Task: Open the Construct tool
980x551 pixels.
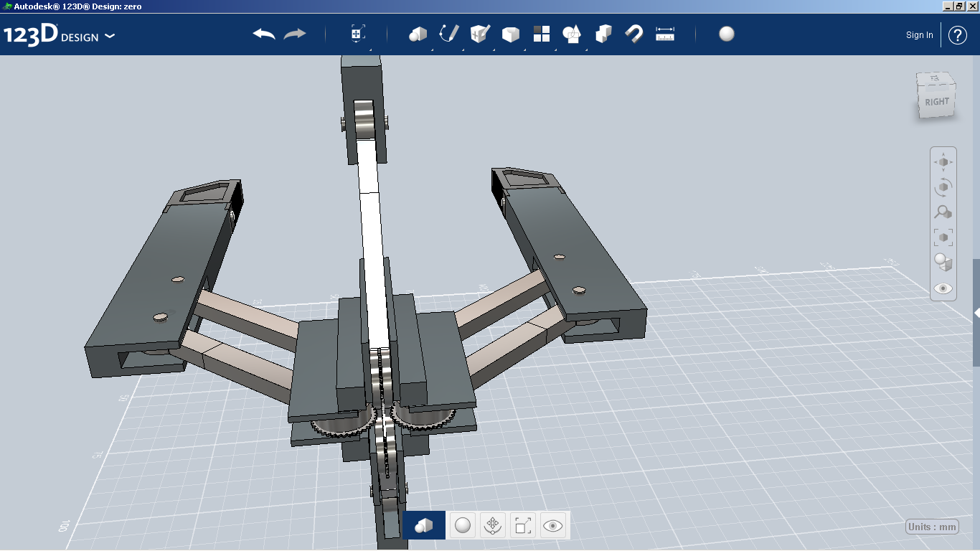Action: pos(480,34)
